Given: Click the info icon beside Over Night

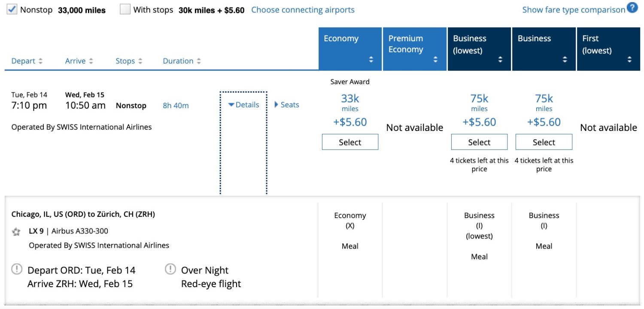Looking at the screenshot, I should 170,270.
